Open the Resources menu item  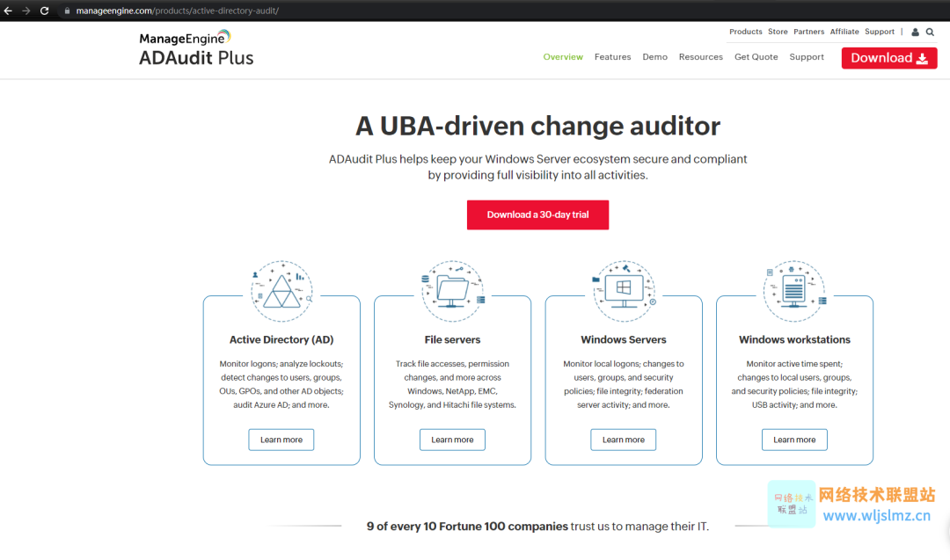coord(701,57)
